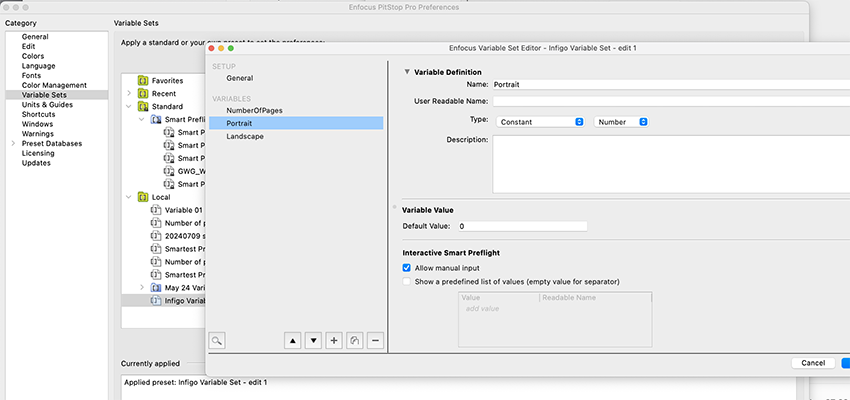Select Shortcuts category
This screenshot has height=400, width=850.
38,114
